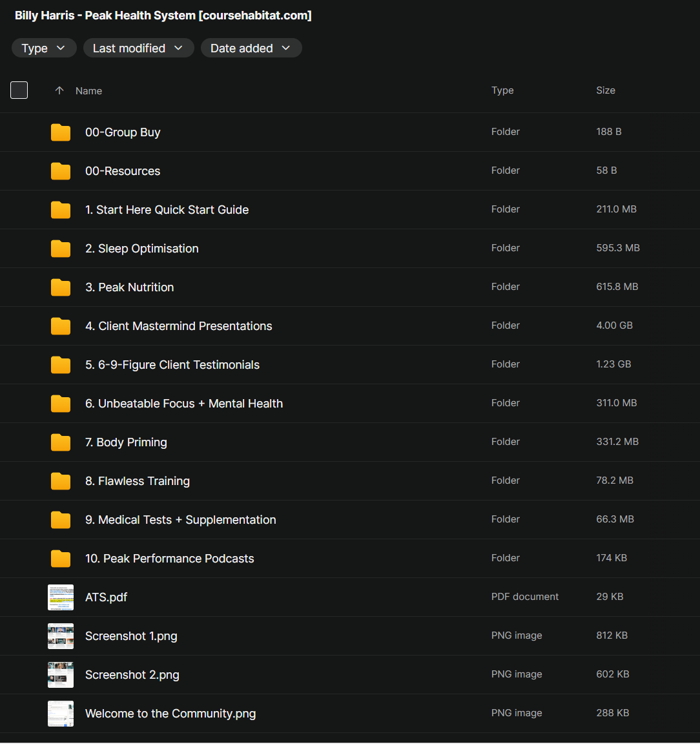Click the folder icon for 10. Peak Performance Podcasts
The image size is (700, 744).
pyautogui.click(x=61, y=559)
